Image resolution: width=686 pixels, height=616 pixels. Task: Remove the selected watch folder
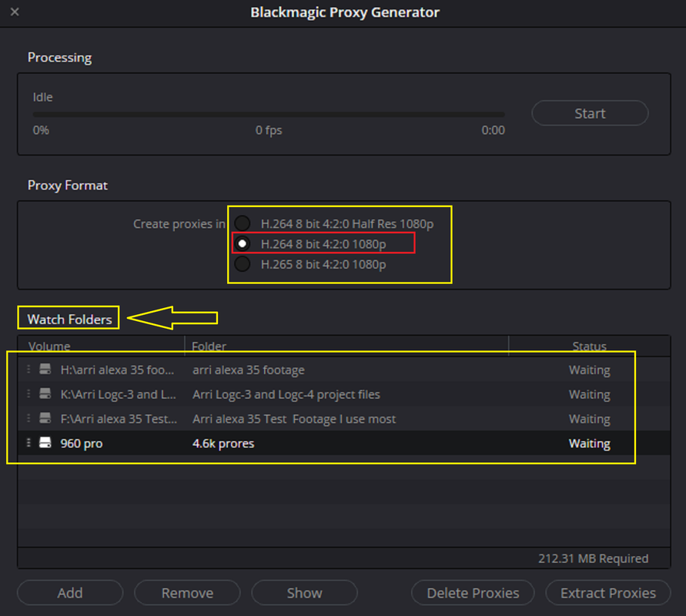187,593
